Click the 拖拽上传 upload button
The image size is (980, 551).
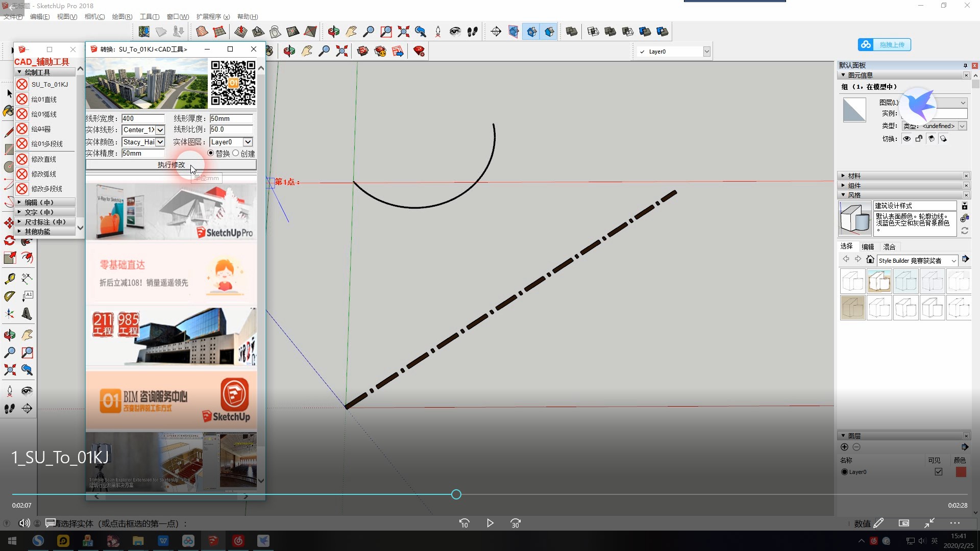pyautogui.click(x=885, y=45)
